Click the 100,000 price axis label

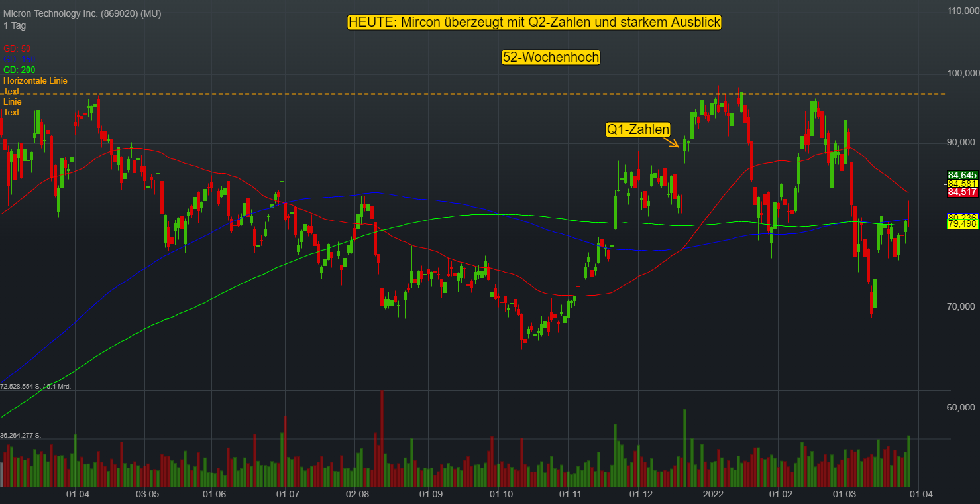click(x=964, y=73)
